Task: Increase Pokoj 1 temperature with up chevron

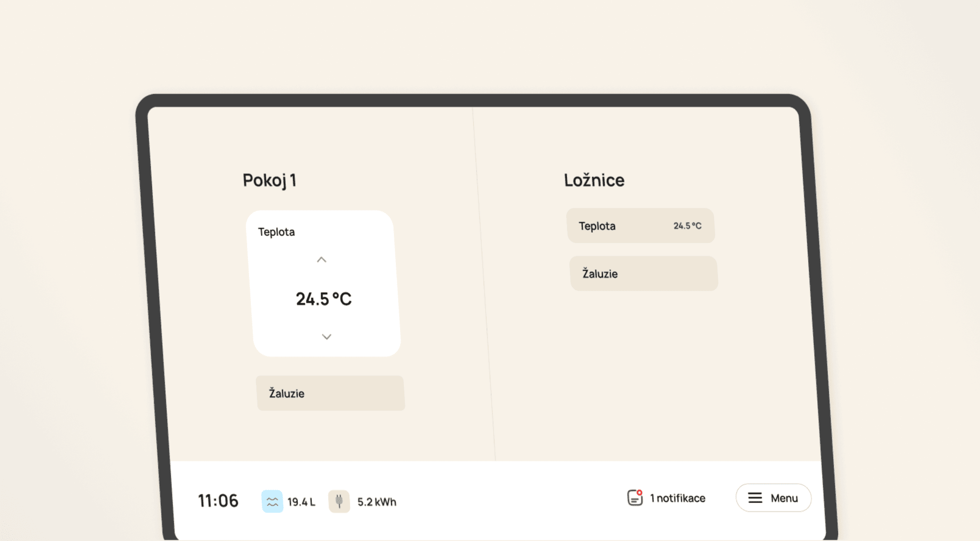Action: (321, 260)
